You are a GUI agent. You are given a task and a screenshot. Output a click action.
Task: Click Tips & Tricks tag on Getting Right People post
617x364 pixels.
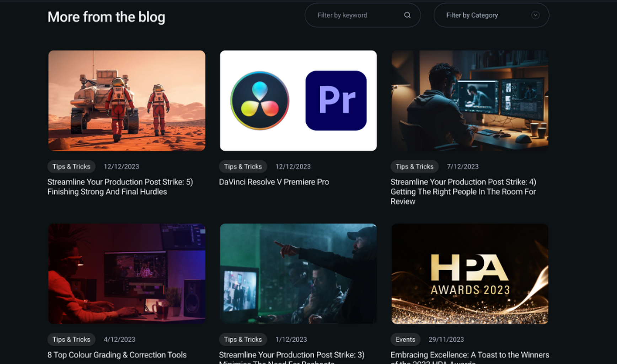pyautogui.click(x=414, y=166)
